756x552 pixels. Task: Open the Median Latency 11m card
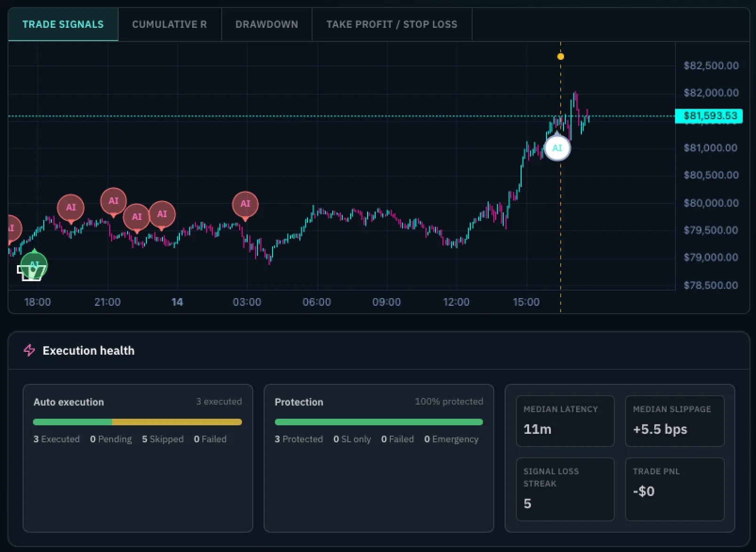coord(565,421)
